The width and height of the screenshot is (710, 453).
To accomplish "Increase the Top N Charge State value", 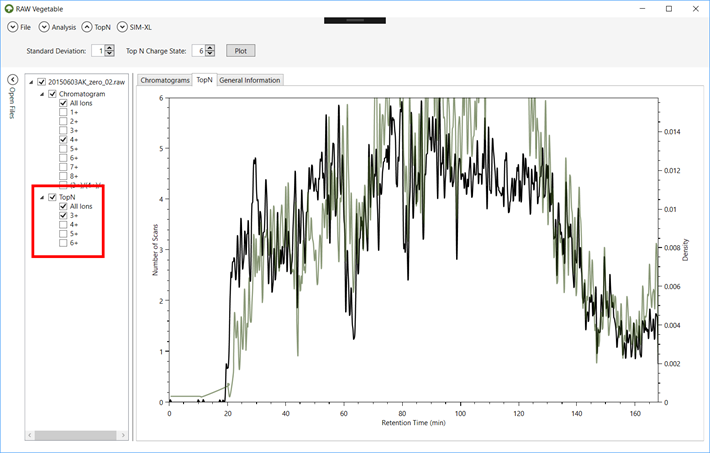I will [x=210, y=48].
